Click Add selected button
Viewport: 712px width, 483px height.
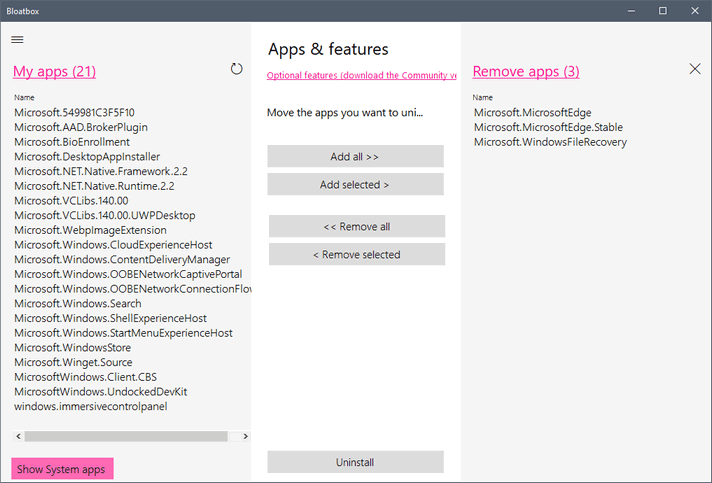[x=355, y=184]
